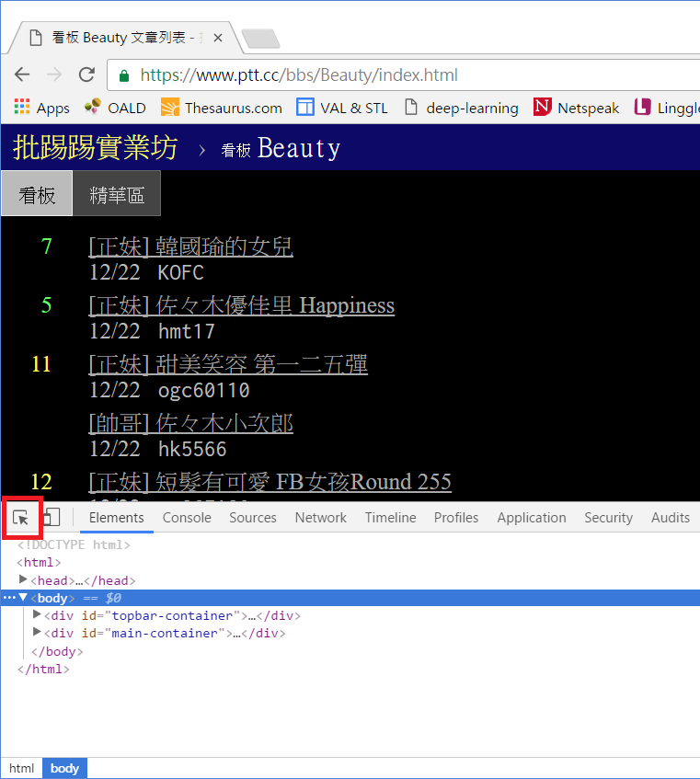Open the VAL & STL bookmark
This screenshot has width=700, height=779.
(x=342, y=108)
